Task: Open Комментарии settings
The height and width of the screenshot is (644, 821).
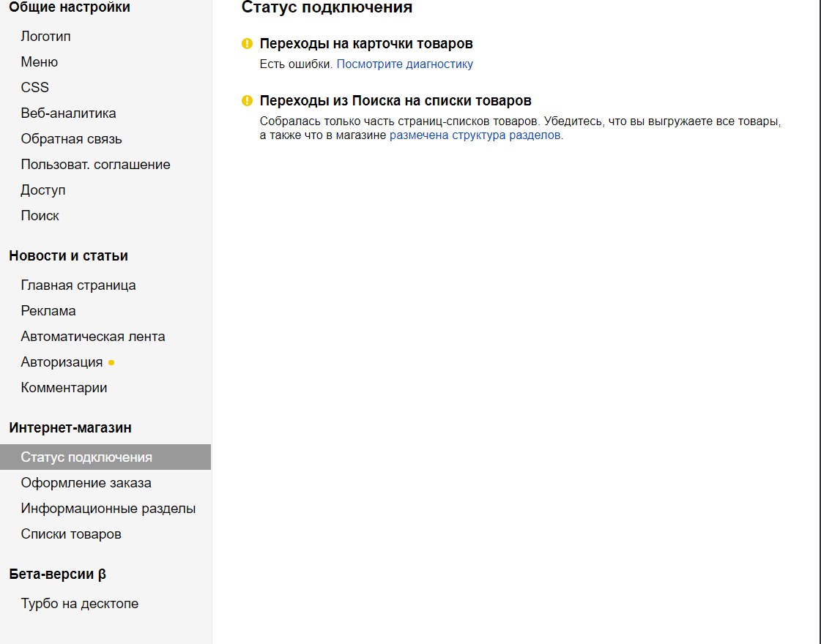Action: (x=64, y=388)
